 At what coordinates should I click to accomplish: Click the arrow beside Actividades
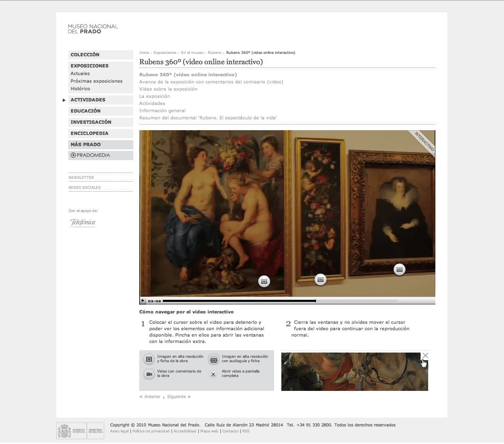(x=64, y=100)
